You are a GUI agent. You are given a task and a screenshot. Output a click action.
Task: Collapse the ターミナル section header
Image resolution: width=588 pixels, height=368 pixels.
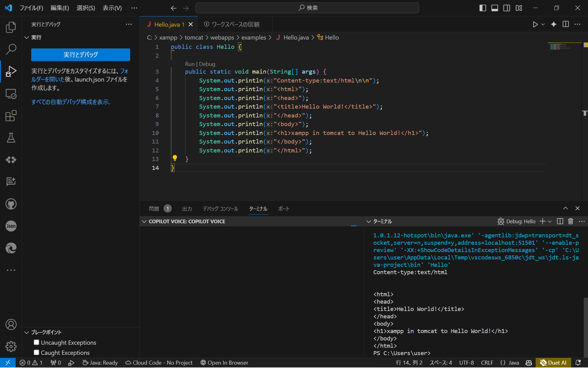pos(368,221)
